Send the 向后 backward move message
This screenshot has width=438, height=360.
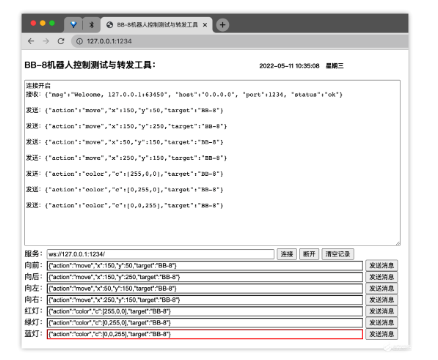[x=381, y=277]
